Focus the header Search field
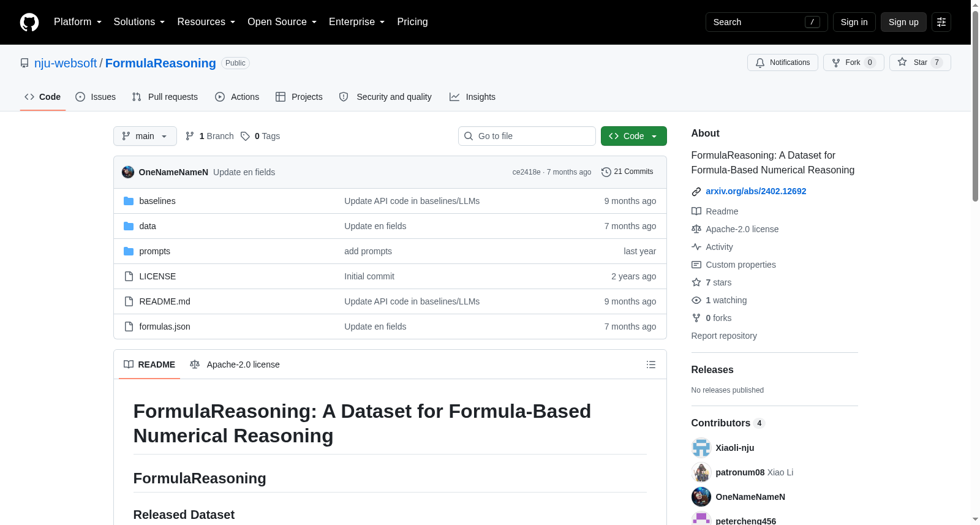Screen dimensions: 980x525 767,22
